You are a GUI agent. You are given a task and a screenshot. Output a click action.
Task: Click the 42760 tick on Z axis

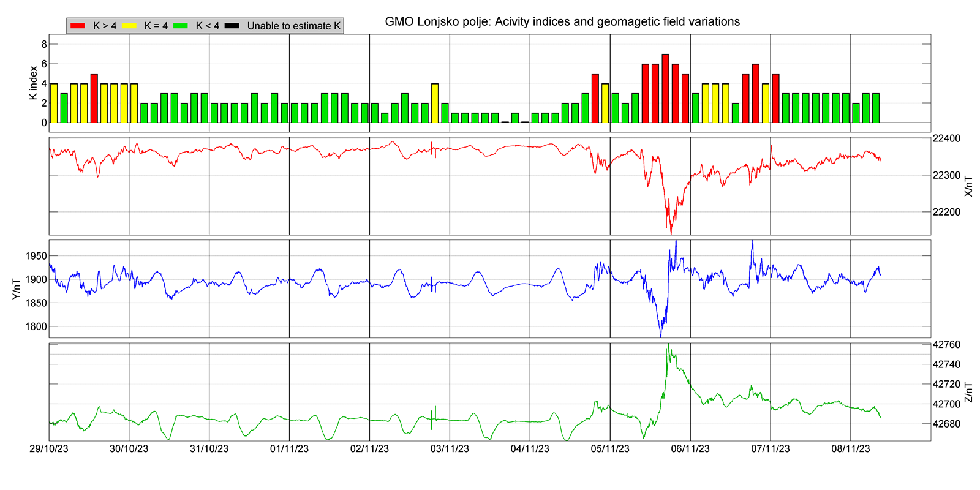click(946, 345)
